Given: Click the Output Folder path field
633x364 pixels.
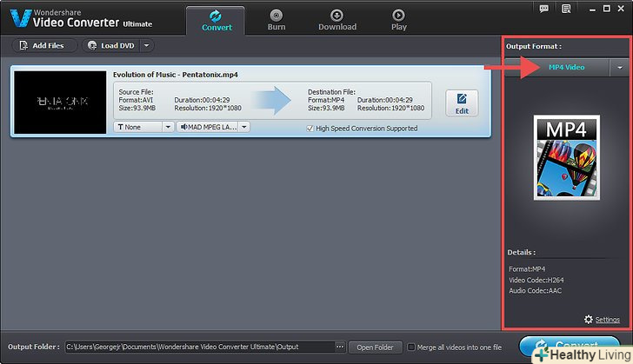Looking at the screenshot, I should coord(200,347).
